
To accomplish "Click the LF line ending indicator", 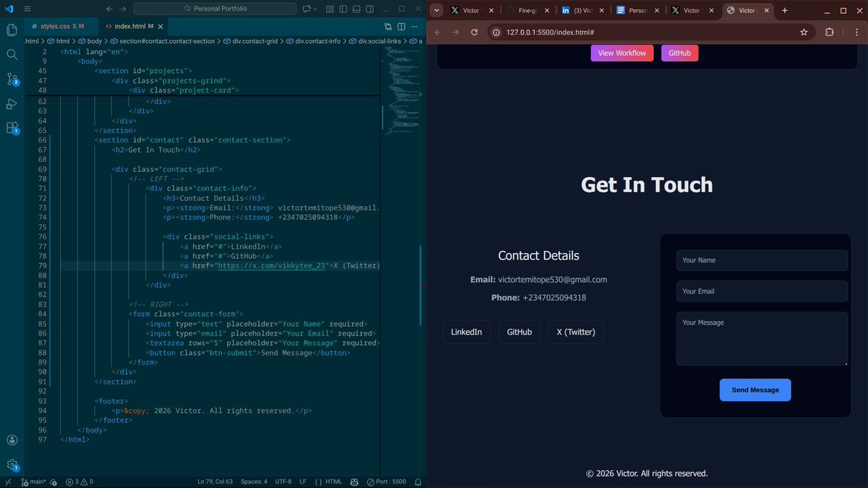I will coord(303,481).
